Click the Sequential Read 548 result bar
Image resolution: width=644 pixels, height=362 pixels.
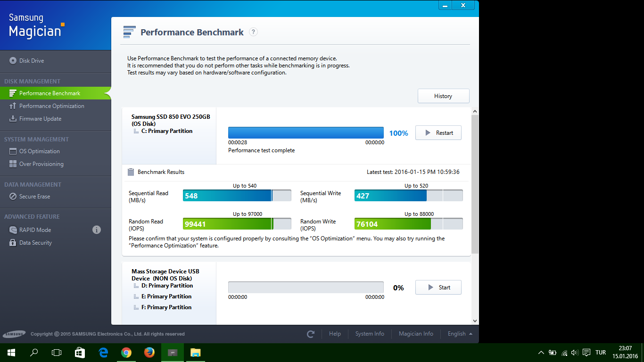237,196
